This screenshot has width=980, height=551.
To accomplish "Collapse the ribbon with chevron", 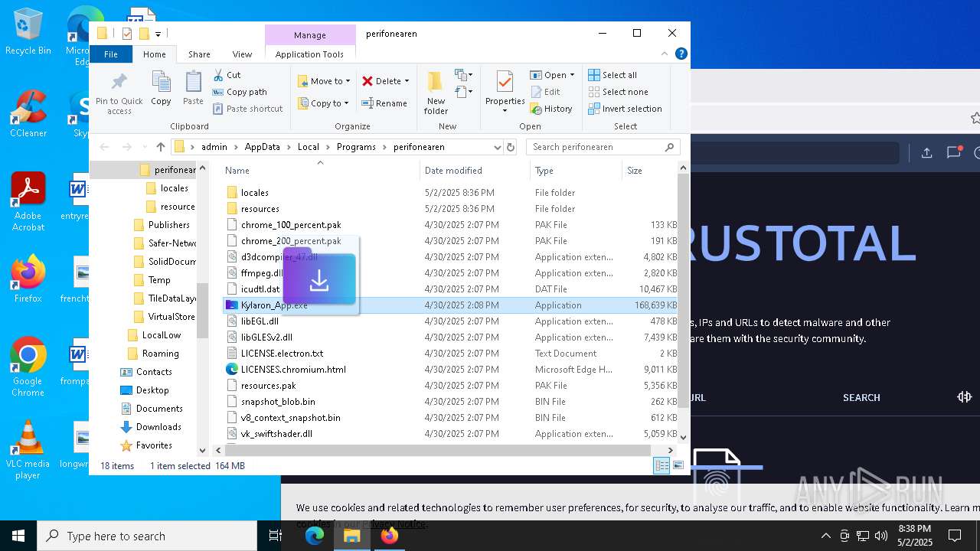I will click(x=665, y=54).
